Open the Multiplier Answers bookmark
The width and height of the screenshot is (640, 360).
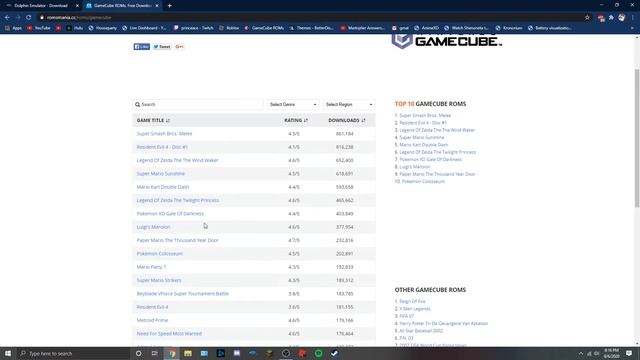click(x=362, y=28)
